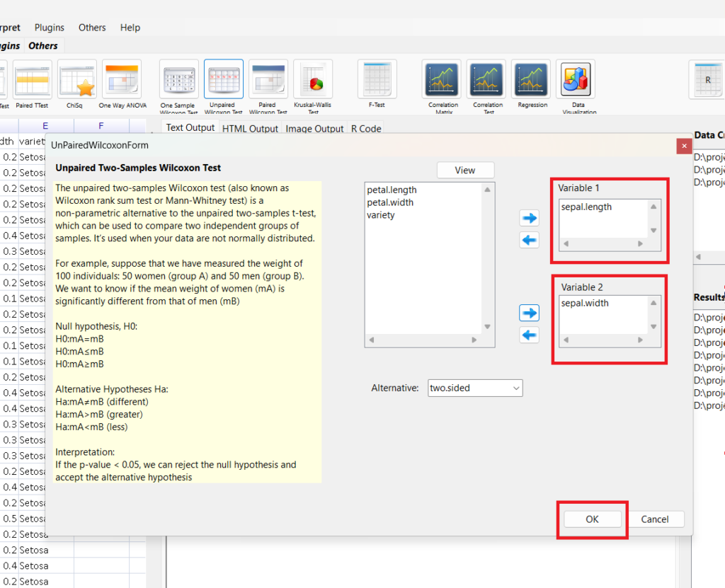Click the down scroll arrow in Variable 1 box
725x588 pixels.
653,231
